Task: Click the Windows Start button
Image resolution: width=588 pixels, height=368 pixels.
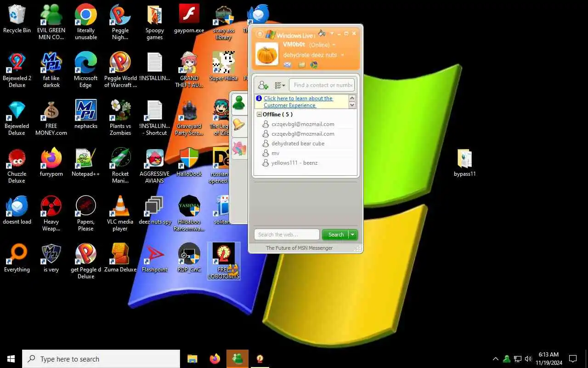Action: 11,359
